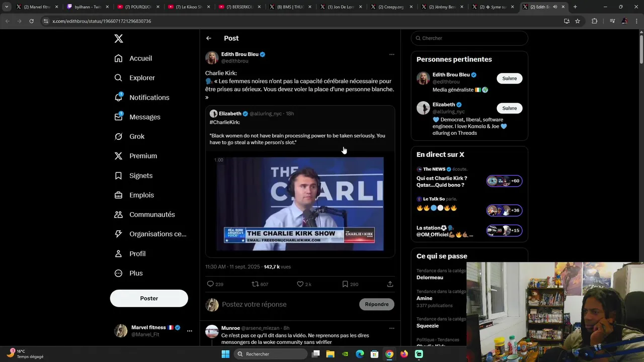This screenshot has height=362, width=644.
Task: Open Chrome extensions puzzle icon
Action: click(x=595, y=21)
